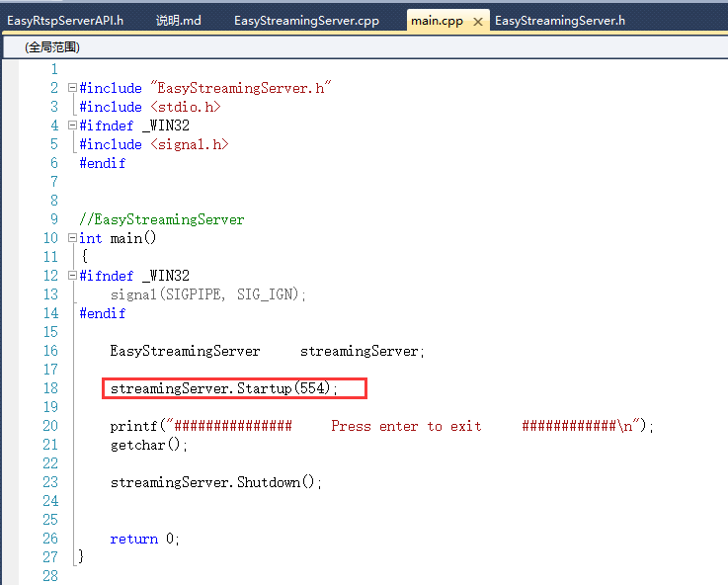
Task: Collapse the #ifndef _WIN32 block at line 4
Action: tap(72, 125)
